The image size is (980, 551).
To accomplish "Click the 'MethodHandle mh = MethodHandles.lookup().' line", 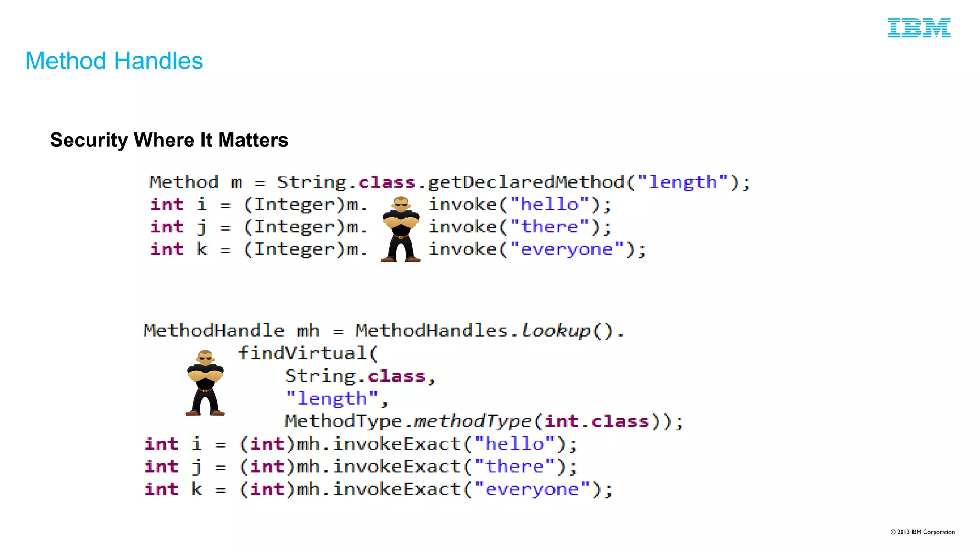I will (x=384, y=331).
